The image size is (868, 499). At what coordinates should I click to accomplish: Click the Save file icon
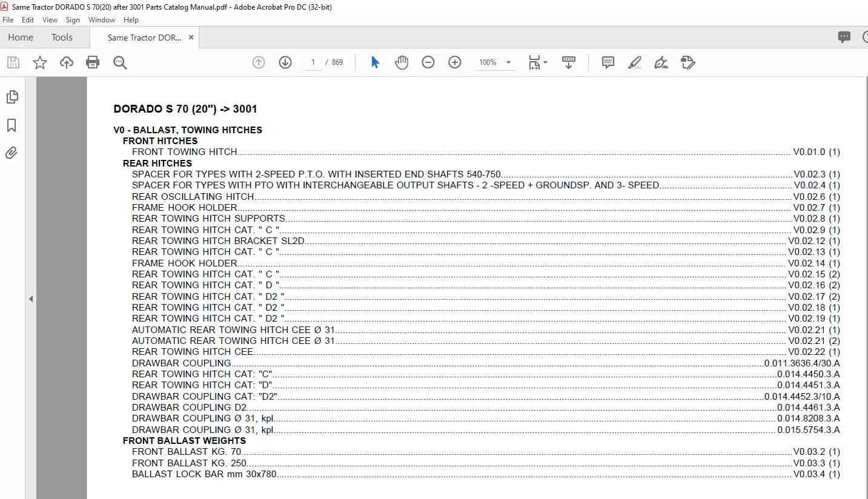pos(13,62)
